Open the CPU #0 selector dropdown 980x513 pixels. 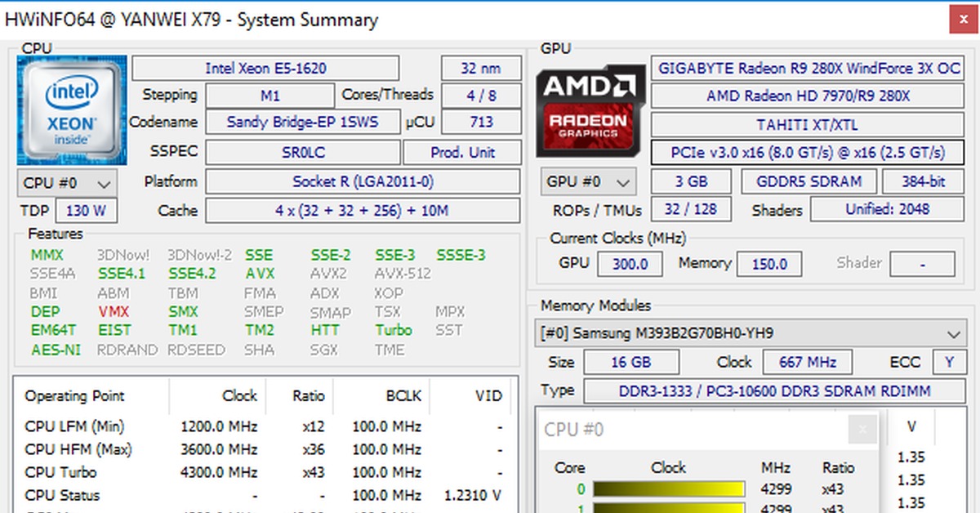point(66,183)
